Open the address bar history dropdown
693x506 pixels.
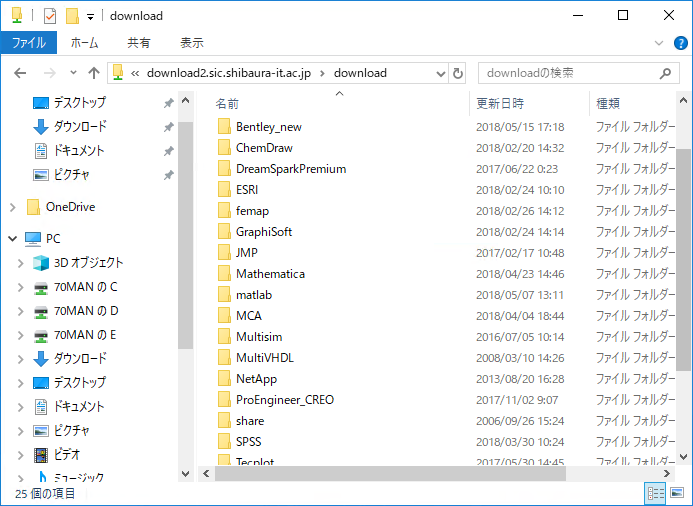tap(440, 73)
